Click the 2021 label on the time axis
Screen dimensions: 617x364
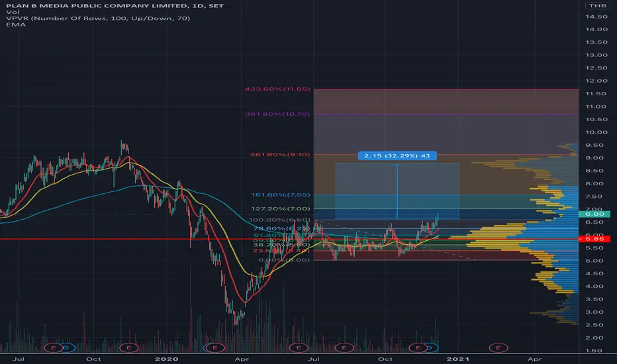(x=458, y=359)
